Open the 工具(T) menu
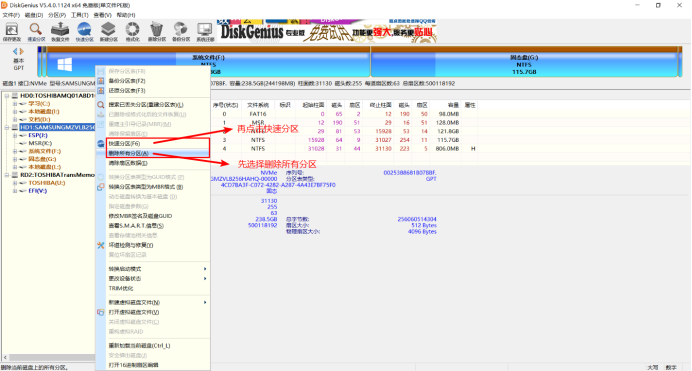The image size is (692, 371). click(80, 15)
